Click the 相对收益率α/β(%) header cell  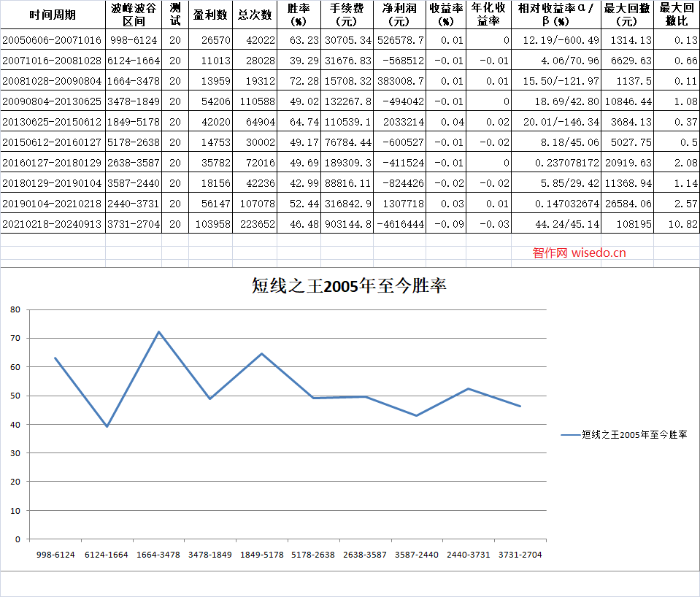coord(555,15)
